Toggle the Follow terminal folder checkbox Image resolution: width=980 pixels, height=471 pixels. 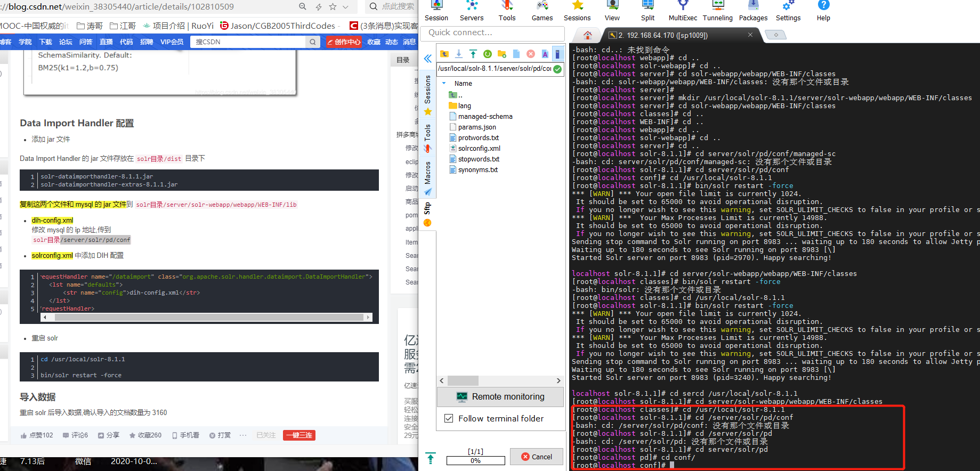[x=449, y=418]
